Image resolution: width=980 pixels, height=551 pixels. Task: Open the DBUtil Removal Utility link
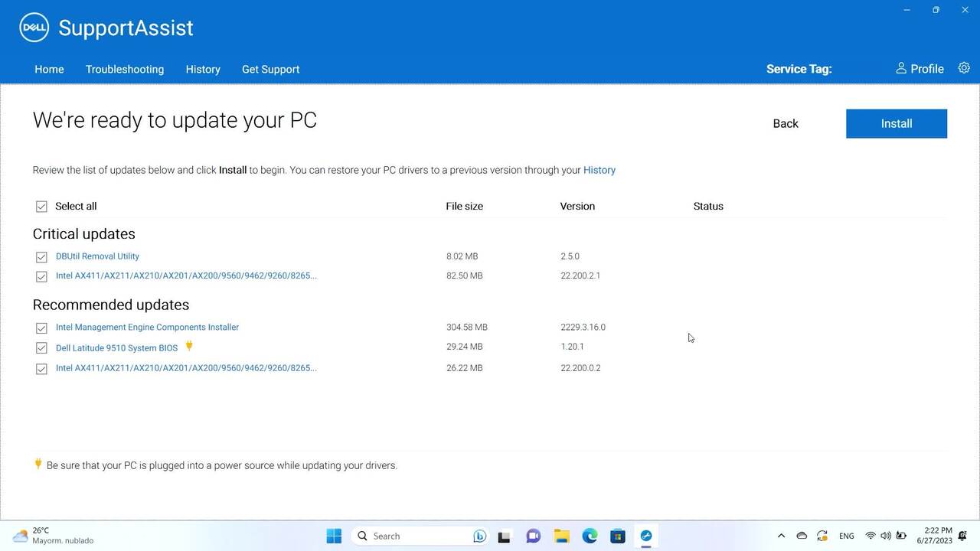click(x=97, y=256)
